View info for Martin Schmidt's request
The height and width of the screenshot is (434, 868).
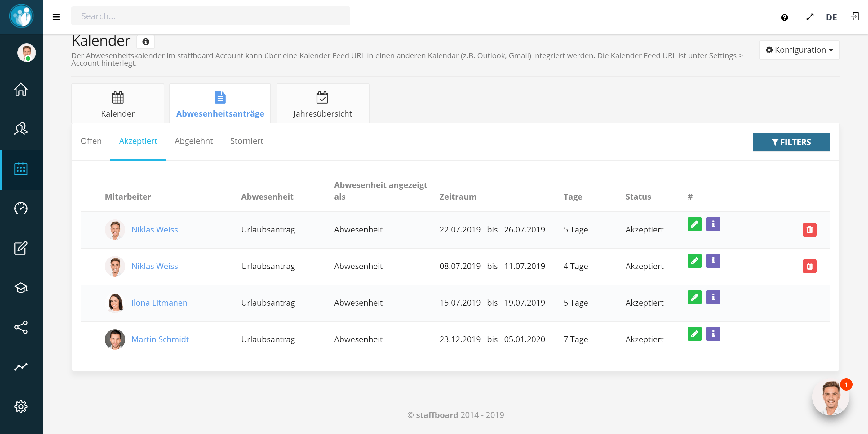(713, 334)
